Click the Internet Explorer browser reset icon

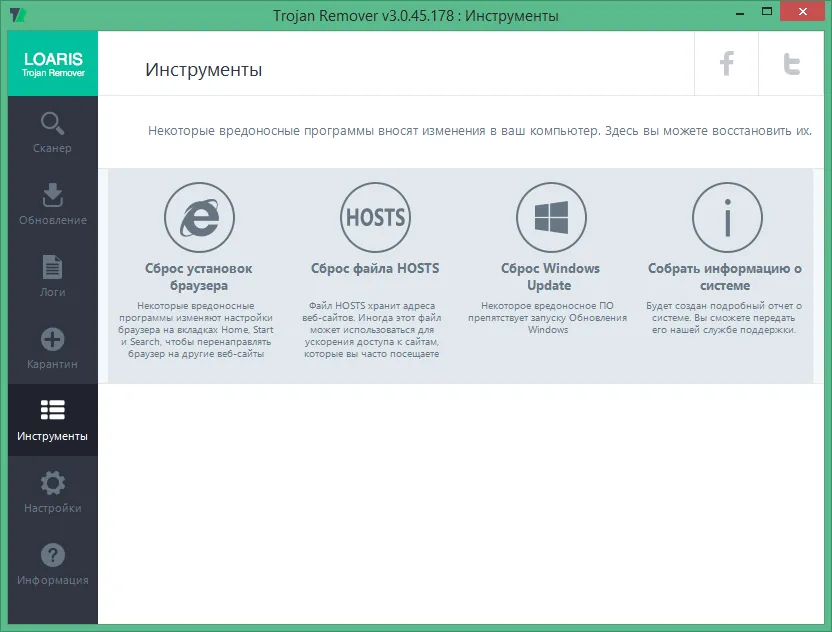pos(200,218)
